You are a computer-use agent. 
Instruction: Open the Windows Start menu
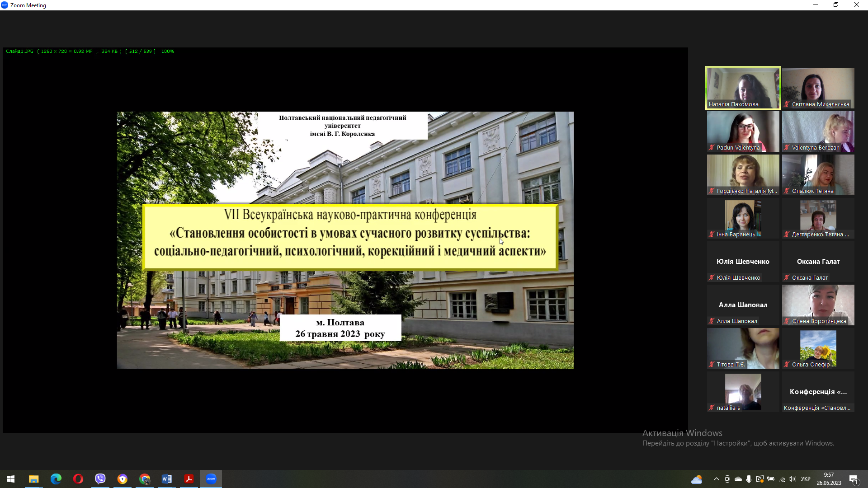pyautogui.click(x=11, y=479)
